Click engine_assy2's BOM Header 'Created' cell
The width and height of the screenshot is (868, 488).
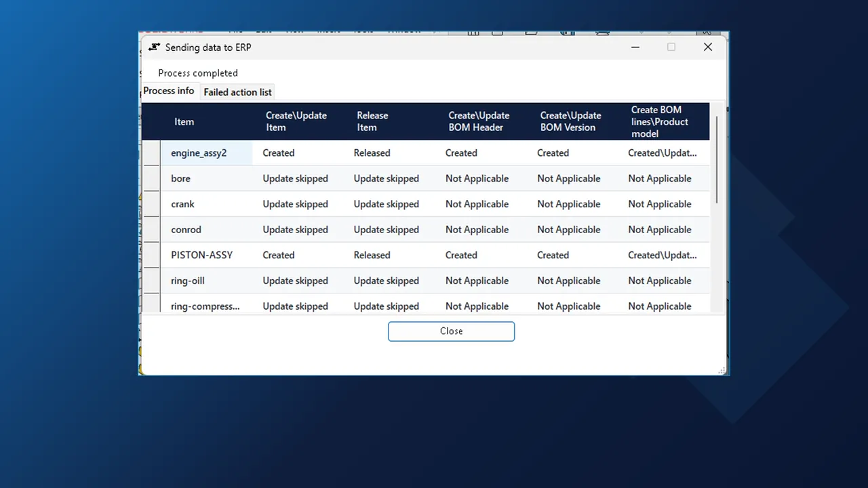coord(481,153)
